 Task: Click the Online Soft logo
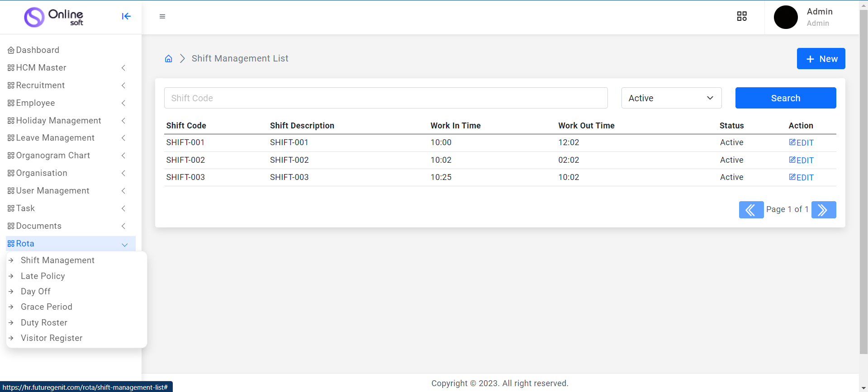click(54, 17)
